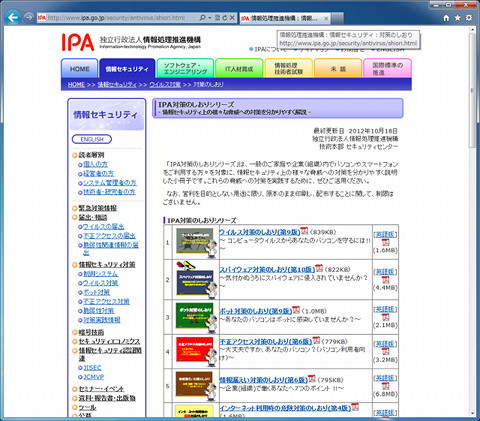The height and width of the screenshot is (421, 480).
Task: Open 個人の方 sidebar link
Action: coord(95,164)
